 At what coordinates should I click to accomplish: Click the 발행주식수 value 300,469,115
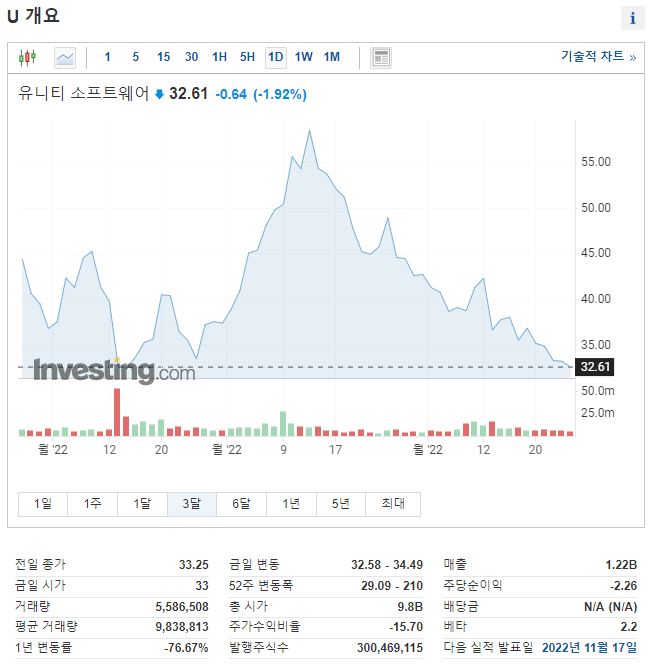pos(390,648)
